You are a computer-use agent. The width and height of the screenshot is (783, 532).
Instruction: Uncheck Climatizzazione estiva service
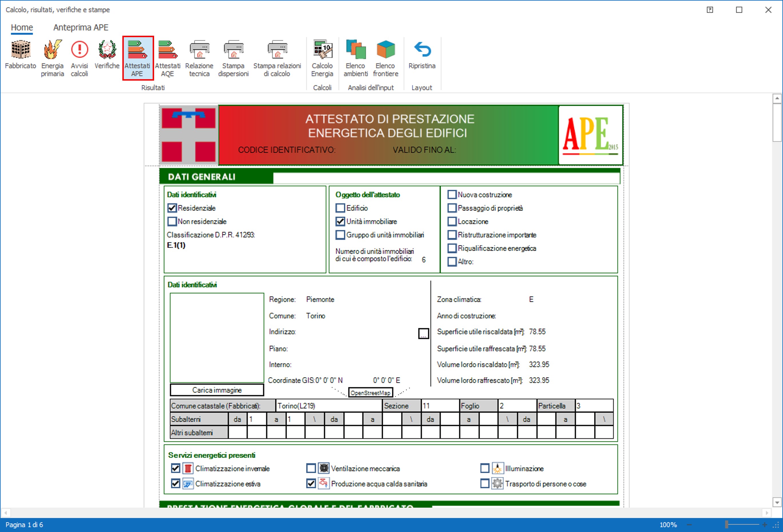(175, 483)
